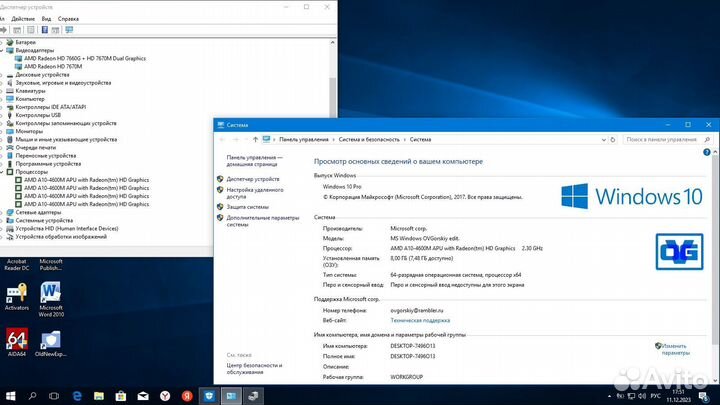
Task: Select Мыши и иные указывающие устройства
Action: [66, 140]
